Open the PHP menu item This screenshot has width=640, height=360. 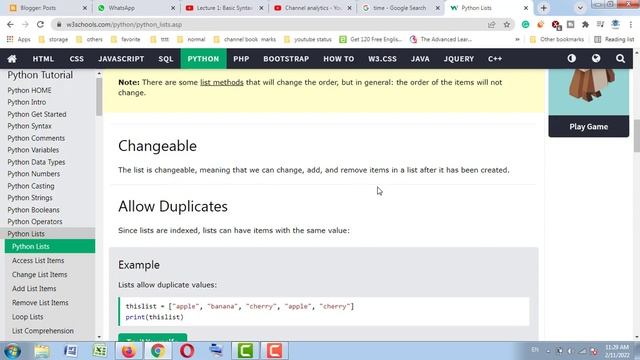click(x=241, y=59)
